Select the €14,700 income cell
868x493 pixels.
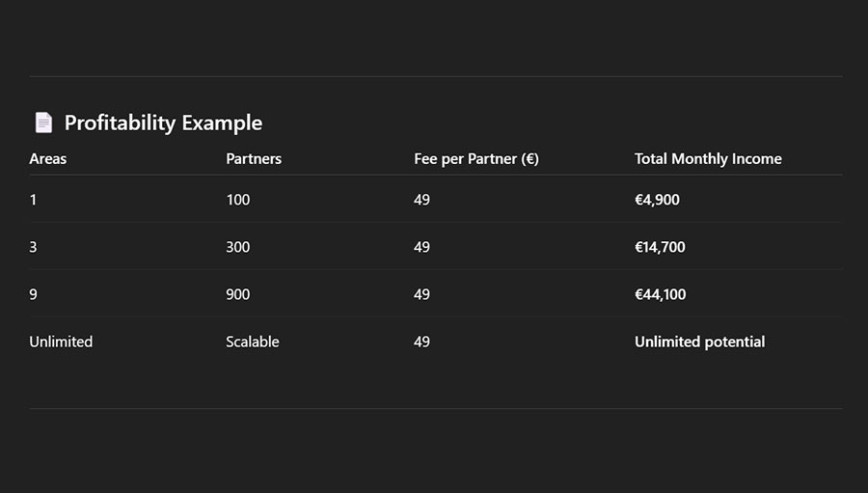pyautogui.click(x=660, y=247)
